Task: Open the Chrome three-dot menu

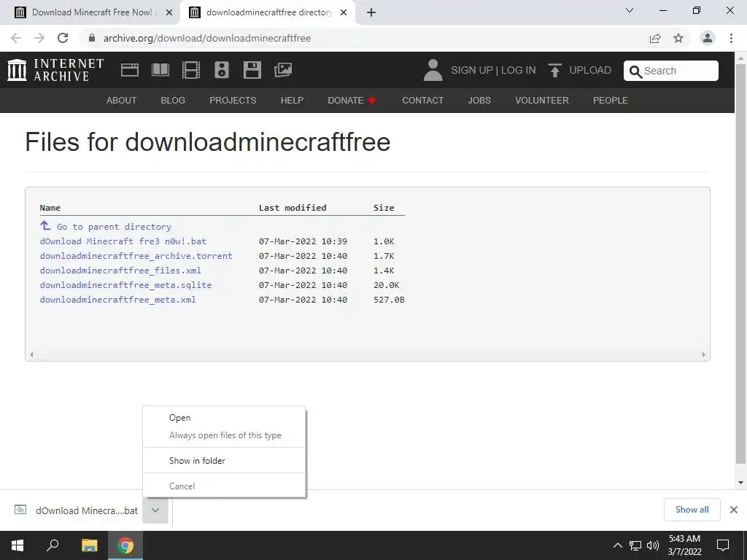Action: click(731, 38)
